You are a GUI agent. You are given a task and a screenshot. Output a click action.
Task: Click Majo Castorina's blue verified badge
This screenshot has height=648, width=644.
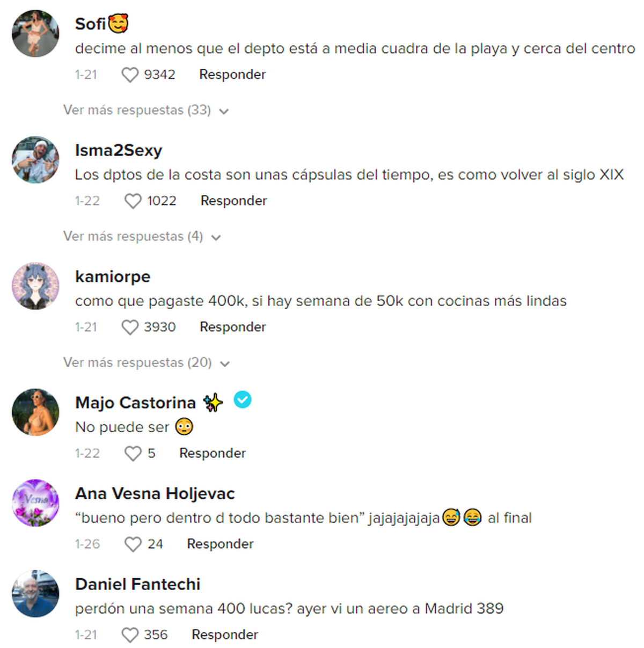[x=243, y=400]
